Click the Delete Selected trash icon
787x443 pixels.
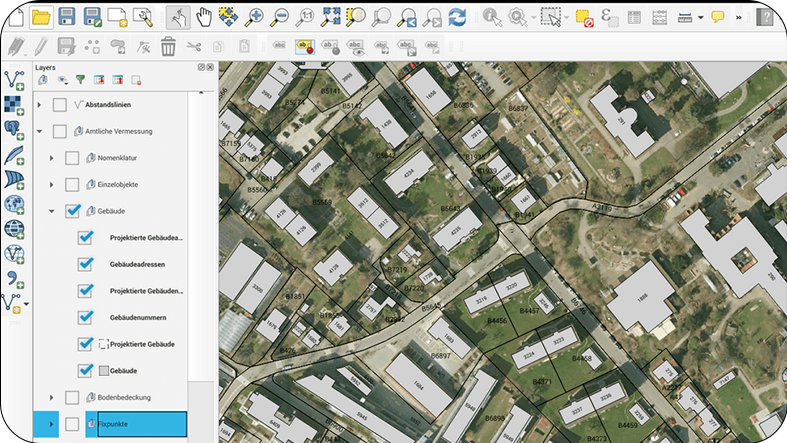pos(168,46)
